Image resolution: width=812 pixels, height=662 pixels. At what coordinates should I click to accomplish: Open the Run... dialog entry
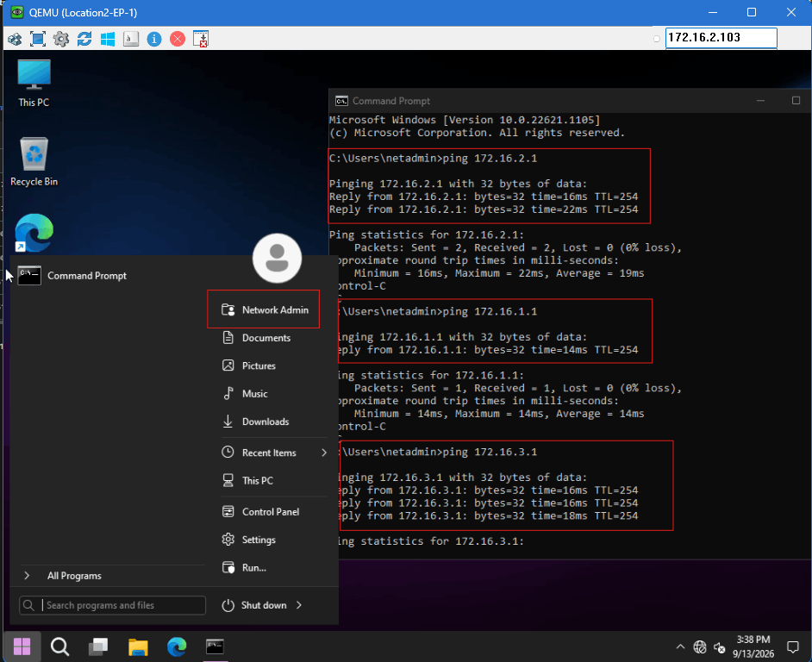245,568
